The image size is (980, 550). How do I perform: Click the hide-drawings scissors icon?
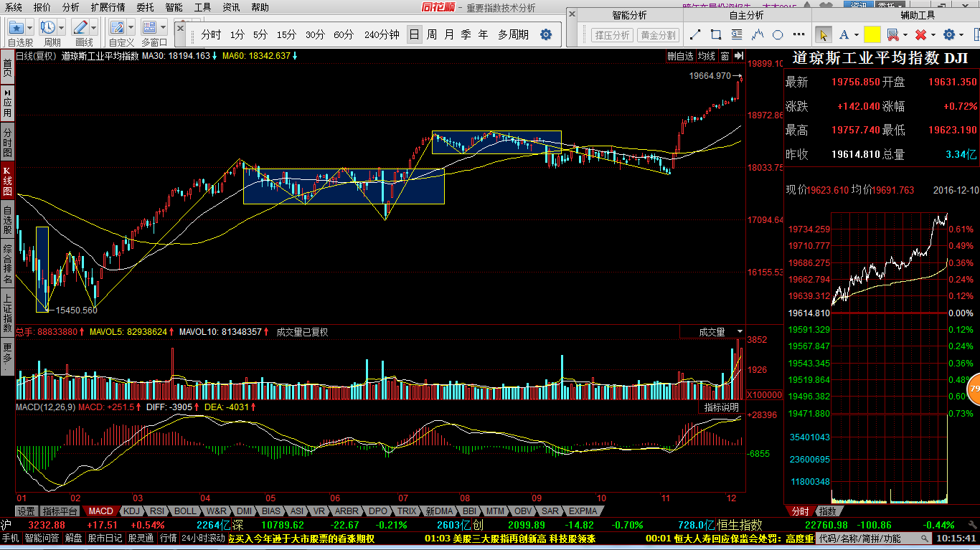(892, 34)
